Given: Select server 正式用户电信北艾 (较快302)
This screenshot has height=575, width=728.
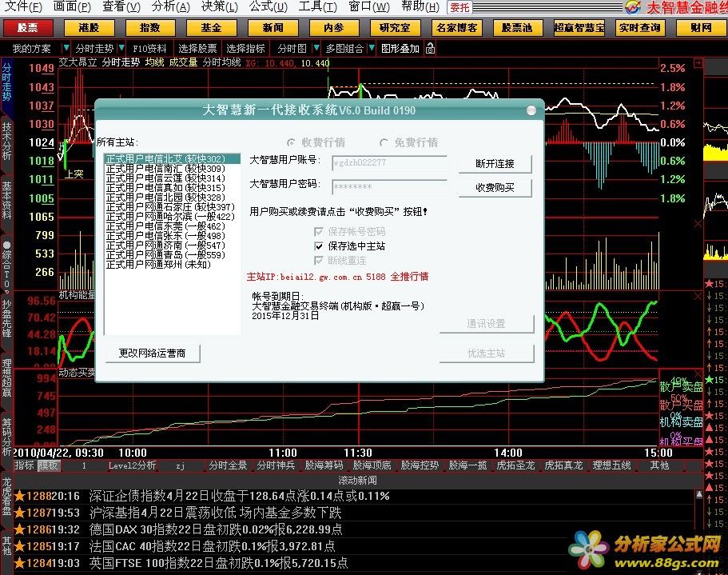Looking at the screenshot, I should coord(173,159).
